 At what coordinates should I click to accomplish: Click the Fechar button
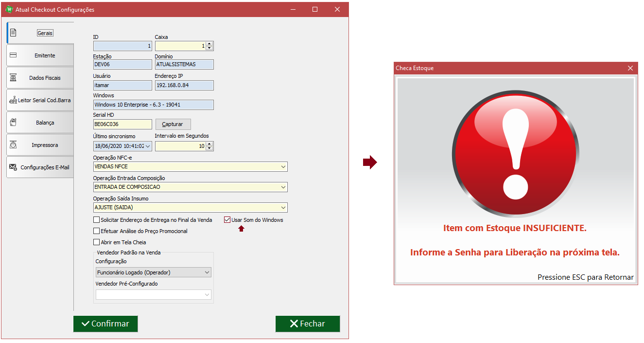pos(308,324)
